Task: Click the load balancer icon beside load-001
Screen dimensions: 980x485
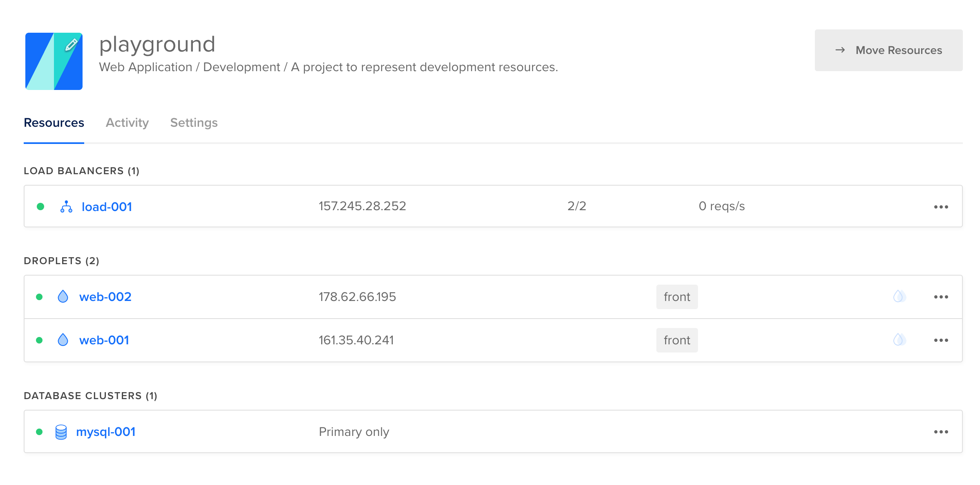Action: [66, 207]
